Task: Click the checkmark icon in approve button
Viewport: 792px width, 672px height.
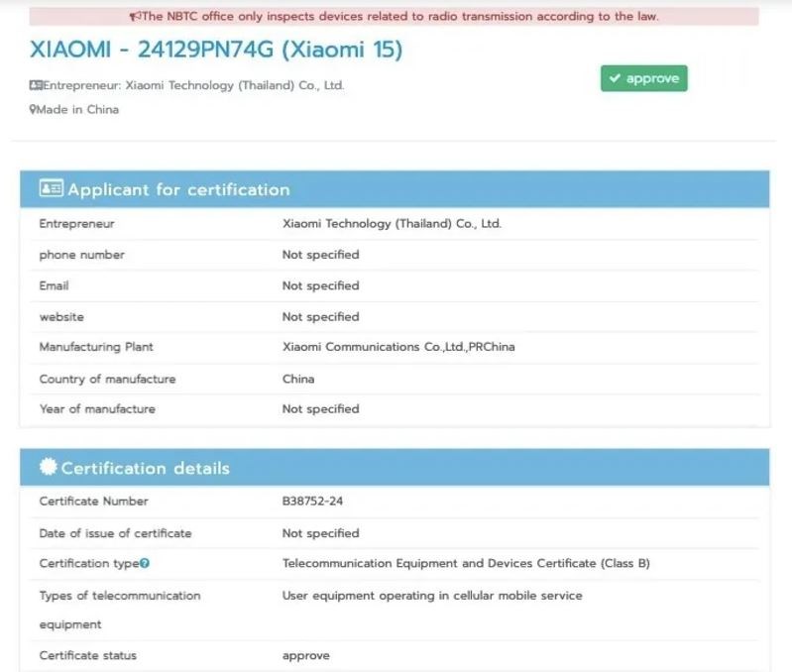Action: coord(615,78)
